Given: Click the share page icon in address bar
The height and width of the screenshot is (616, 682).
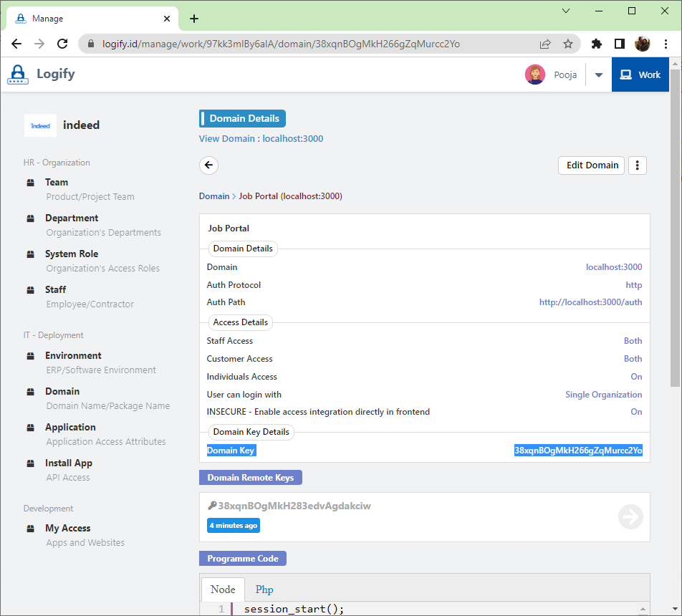Looking at the screenshot, I should (545, 44).
